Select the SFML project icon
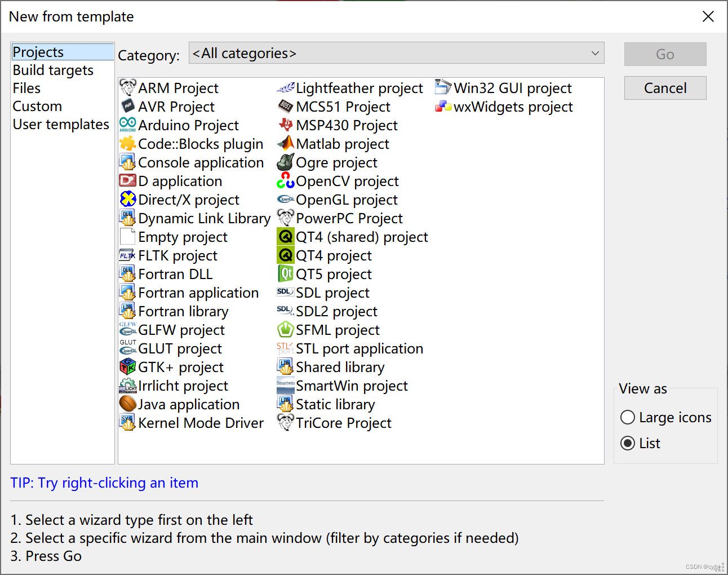This screenshot has height=575, width=728. click(x=286, y=329)
